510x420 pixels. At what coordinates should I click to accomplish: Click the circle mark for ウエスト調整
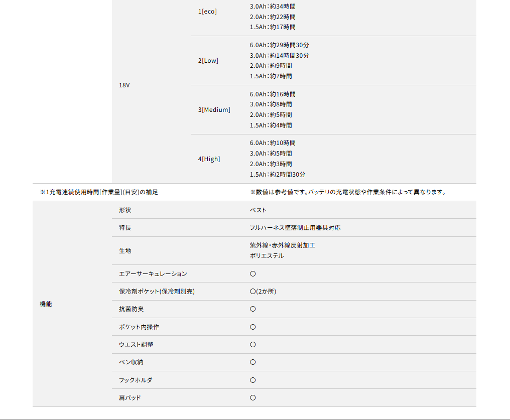pos(253,345)
